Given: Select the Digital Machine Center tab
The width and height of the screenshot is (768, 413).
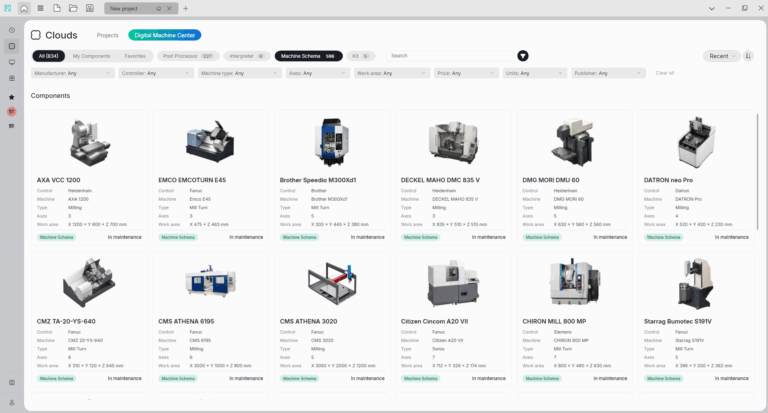Looking at the screenshot, I should (165, 35).
